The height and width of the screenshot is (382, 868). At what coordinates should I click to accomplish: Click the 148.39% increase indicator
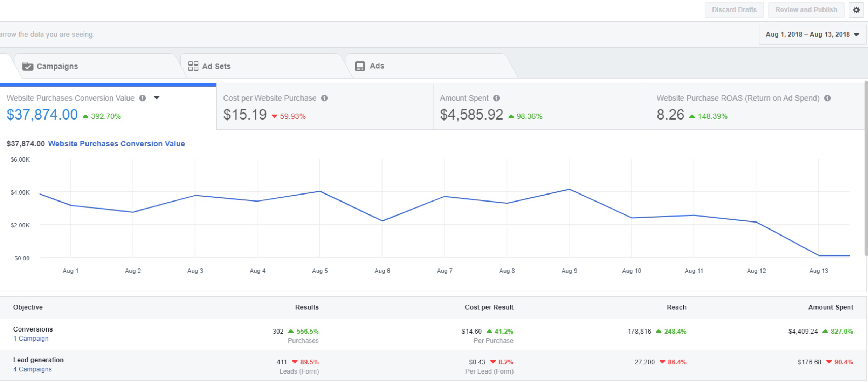(708, 116)
